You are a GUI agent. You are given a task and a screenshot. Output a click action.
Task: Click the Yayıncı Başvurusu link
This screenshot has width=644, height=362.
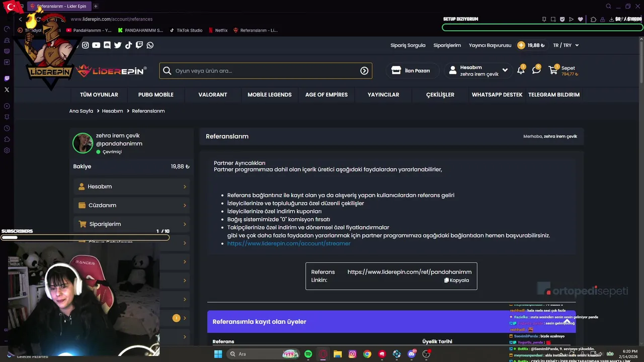[490, 45]
